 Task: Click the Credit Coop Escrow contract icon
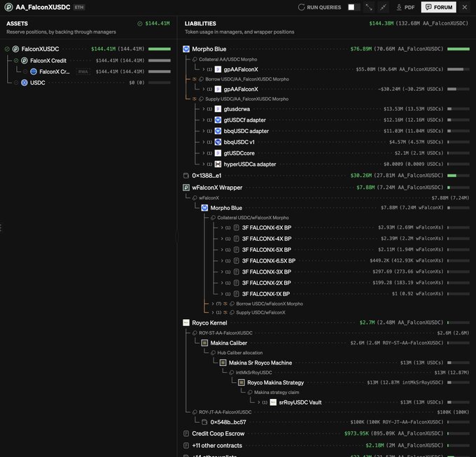(186, 434)
